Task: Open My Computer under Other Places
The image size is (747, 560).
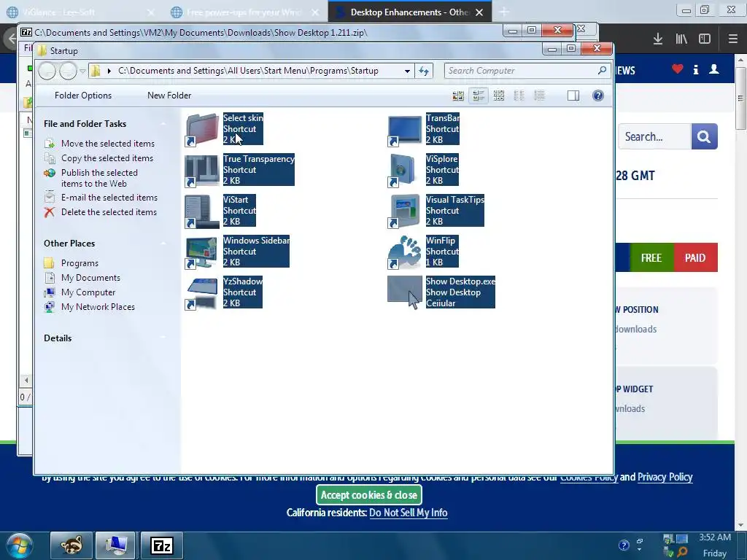Action: point(88,292)
